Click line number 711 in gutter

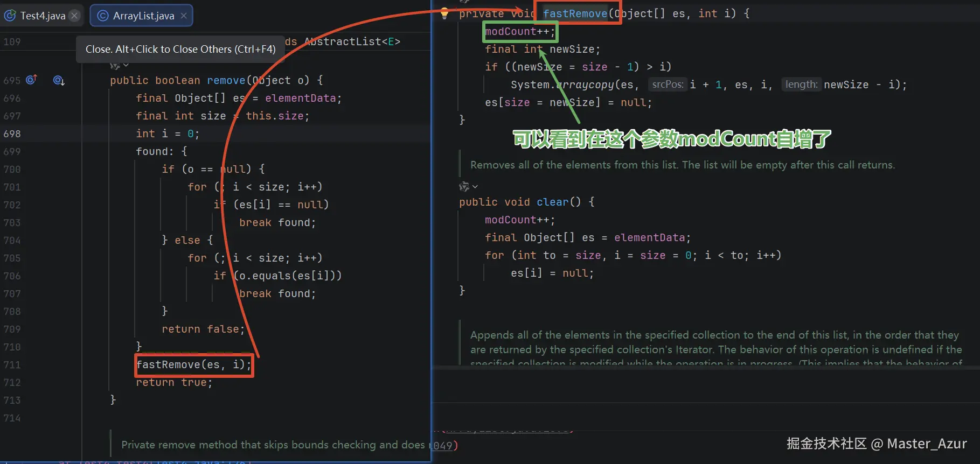click(12, 364)
